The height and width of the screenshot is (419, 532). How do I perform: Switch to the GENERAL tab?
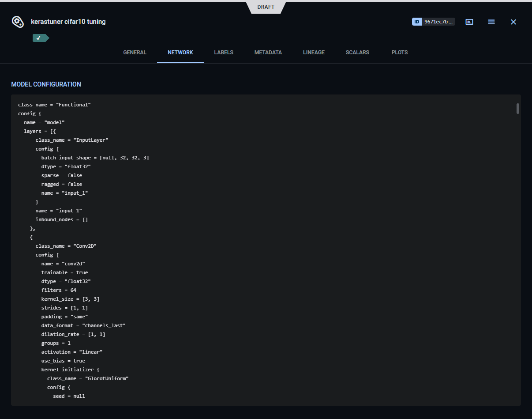point(135,52)
